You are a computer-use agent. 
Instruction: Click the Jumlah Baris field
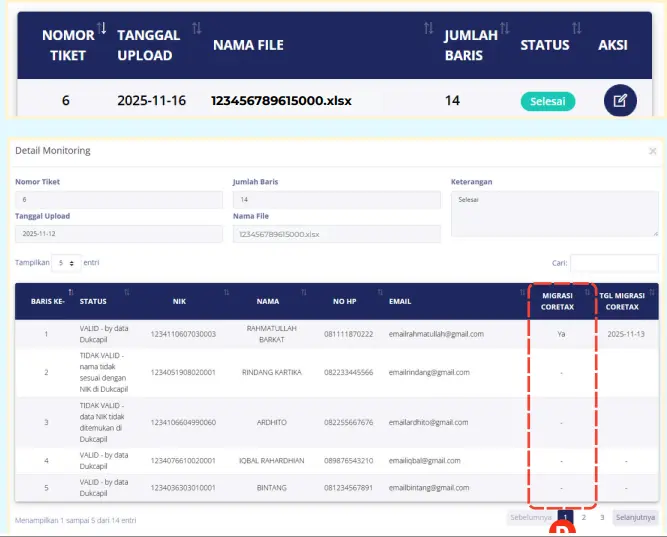click(x=336, y=200)
